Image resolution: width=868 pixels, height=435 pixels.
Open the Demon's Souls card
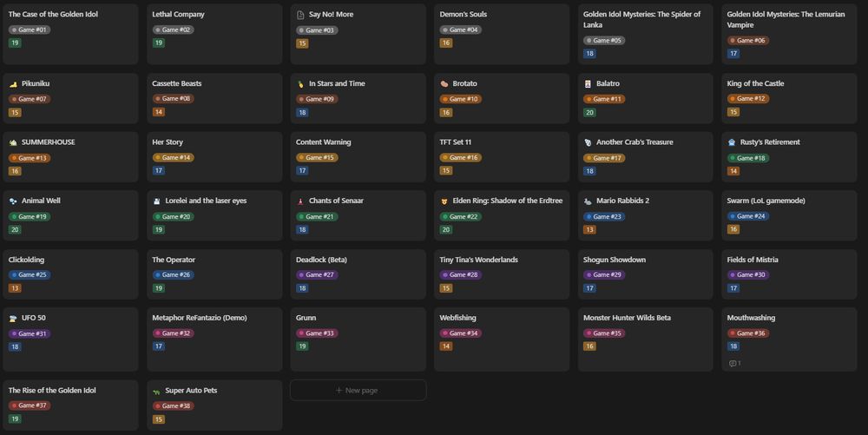pos(464,15)
